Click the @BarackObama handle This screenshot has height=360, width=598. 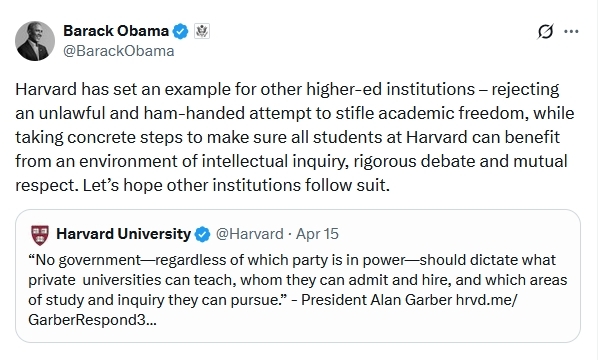(x=119, y=51)
